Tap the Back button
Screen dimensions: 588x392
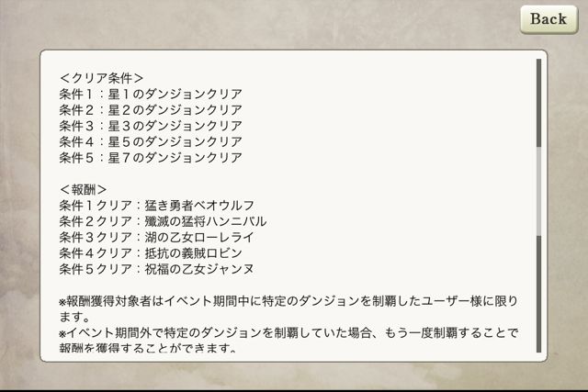point(548,19)
